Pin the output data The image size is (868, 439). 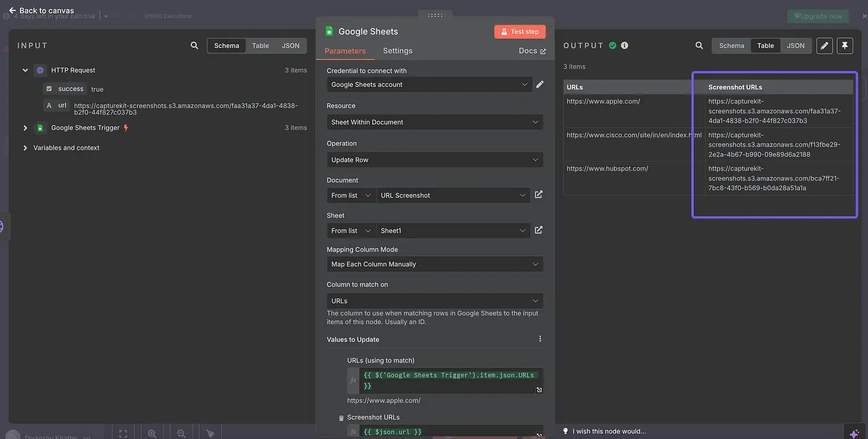pyautogui.click(x=844, y=45)
